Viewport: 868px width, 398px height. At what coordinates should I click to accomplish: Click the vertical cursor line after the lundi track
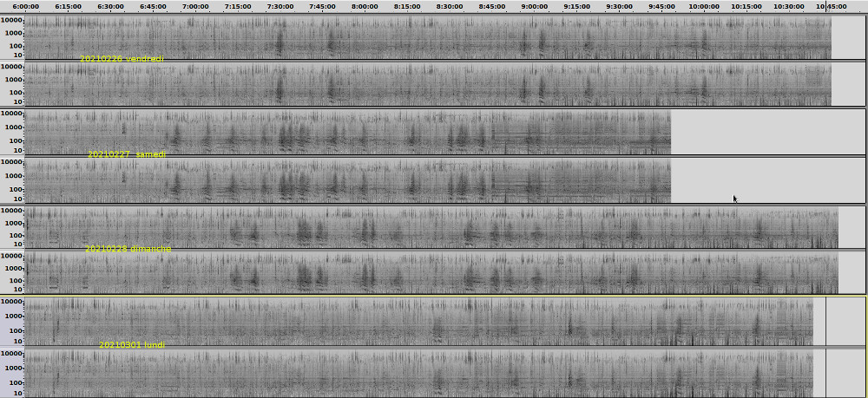825,347
